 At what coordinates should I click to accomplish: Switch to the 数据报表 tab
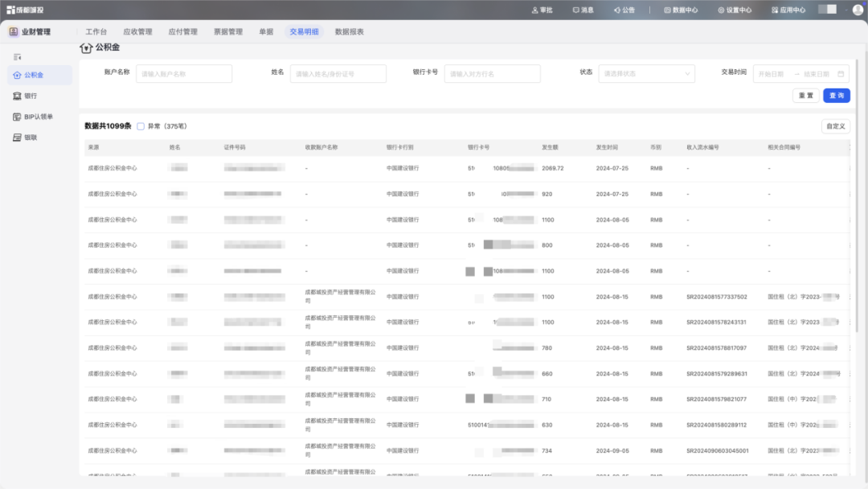coord(349,32)
